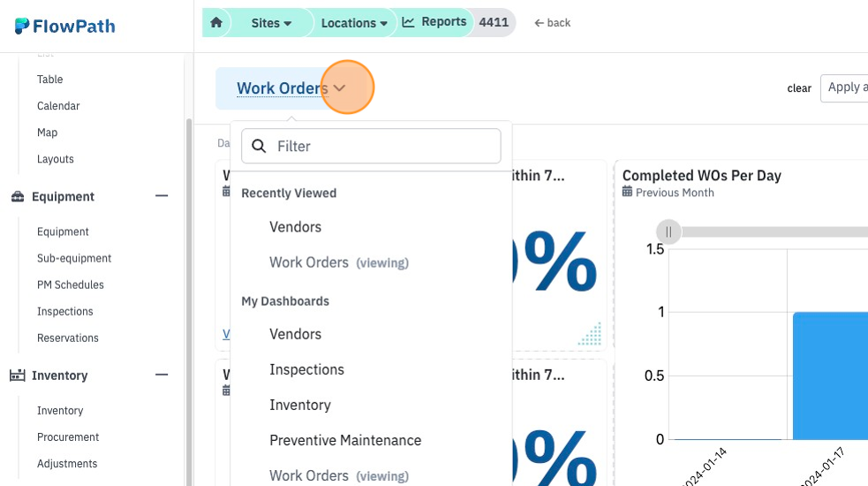Open Map view in sidebar
Screen dimensions: 868x486
coord(47,133)
